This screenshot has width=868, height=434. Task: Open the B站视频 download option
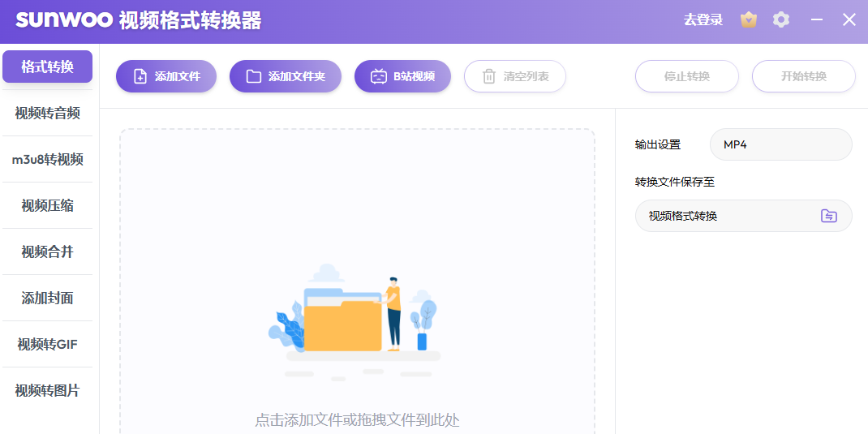click(402, 76)
